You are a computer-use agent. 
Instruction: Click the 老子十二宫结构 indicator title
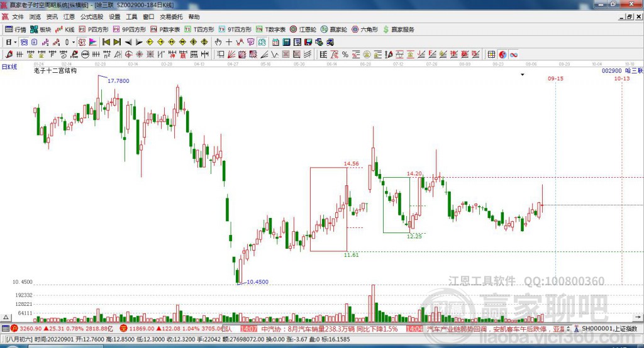55,70
